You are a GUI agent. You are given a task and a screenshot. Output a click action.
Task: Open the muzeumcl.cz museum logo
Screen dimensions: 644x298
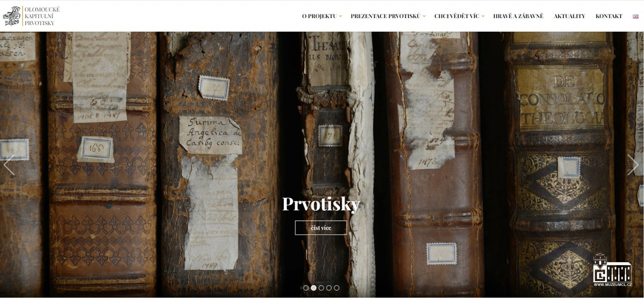(x=613, y=269)
